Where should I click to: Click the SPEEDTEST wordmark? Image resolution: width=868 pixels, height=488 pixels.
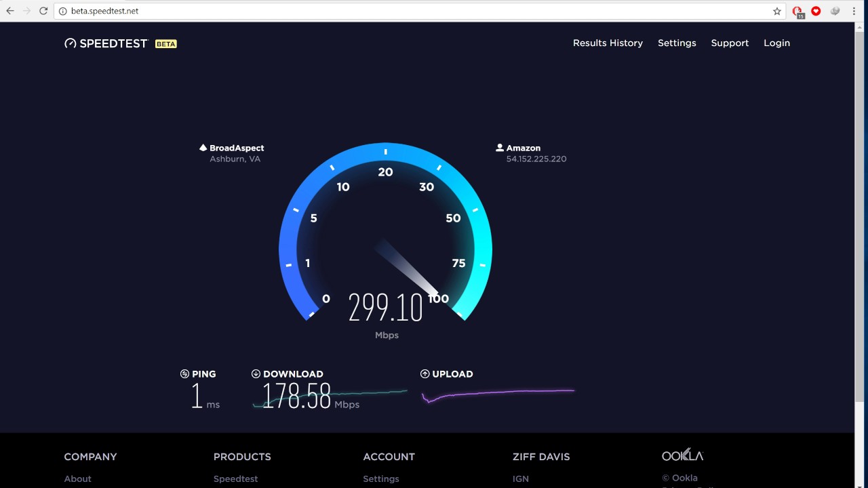[113, 43]
